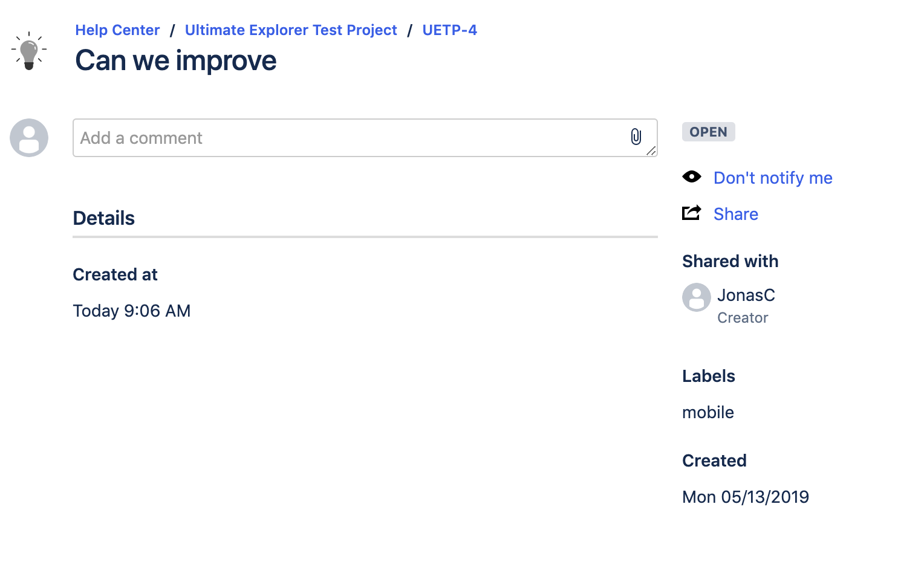
Task: Open the Help Center breadcrumb link
Action: click(x=117, y=30)
